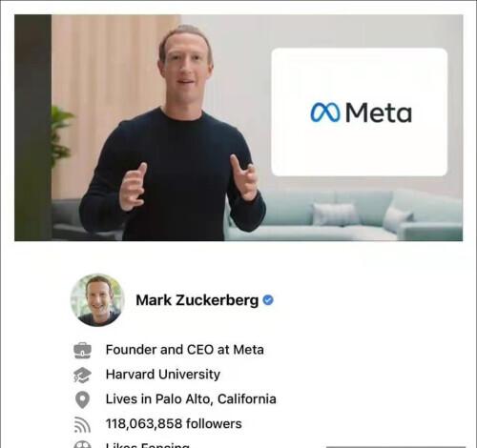The width and height of the screenshot is (477, 448).
Task: Click the gray bar at the bottom right
Action: pos(396,447)
